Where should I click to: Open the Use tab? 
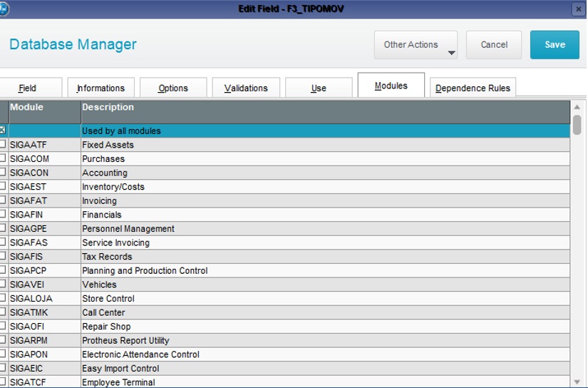pyautogui.click(x=319, y=88)
